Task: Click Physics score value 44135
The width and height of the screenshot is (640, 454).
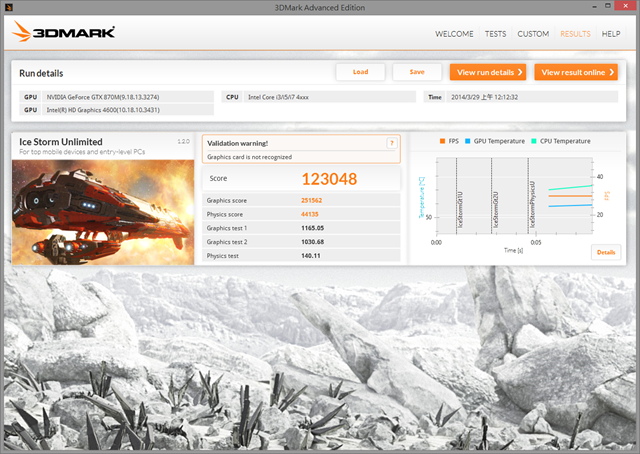Action: [x=309, y=214]
